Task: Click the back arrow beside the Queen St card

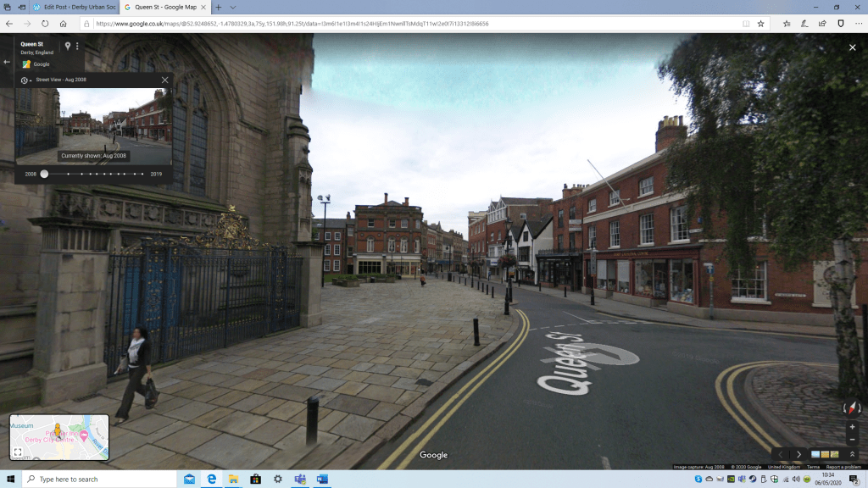Action: pyautogui.click(x=7, y=62)
